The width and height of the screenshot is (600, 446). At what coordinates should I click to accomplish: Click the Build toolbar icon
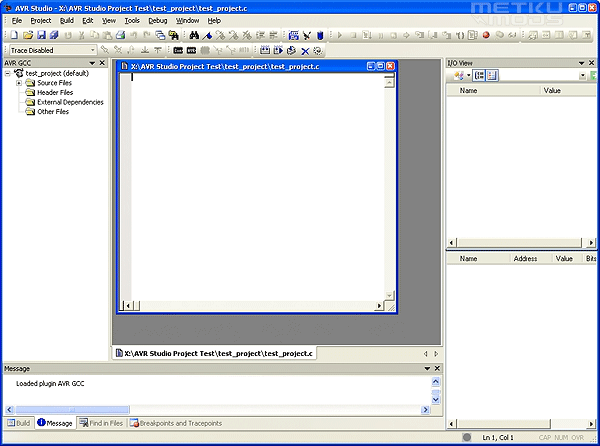coord(265,50)
